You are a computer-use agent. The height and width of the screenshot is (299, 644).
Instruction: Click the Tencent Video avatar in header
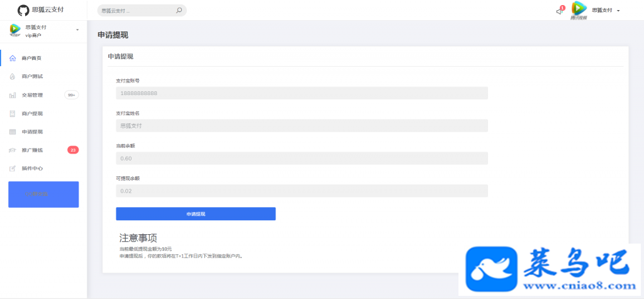click(x=579, y=10)
